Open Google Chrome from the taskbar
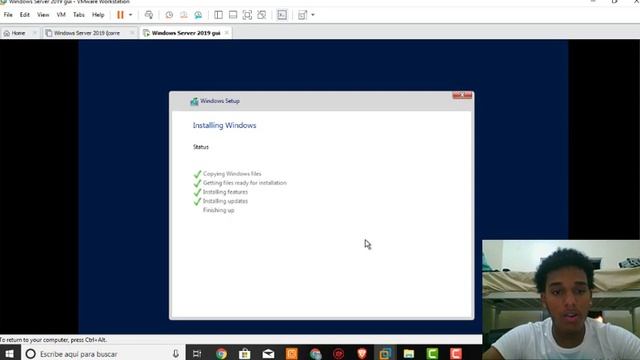This screenshot has height=360, width=640. pos(221,353)
